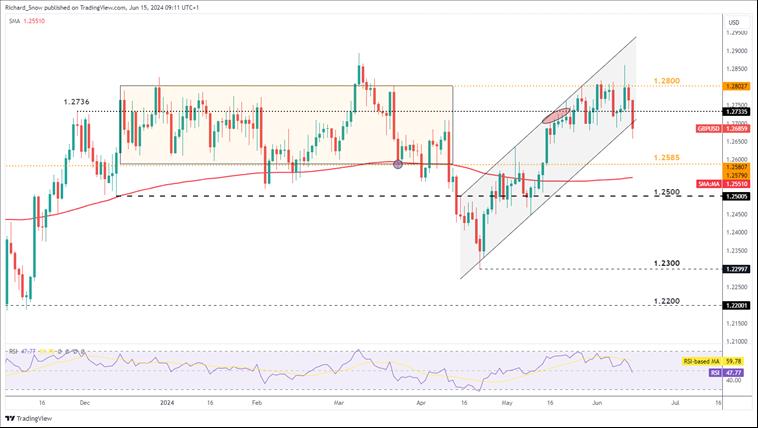Click the 1.2200 level label
The image size is (758, 428).
[666, 300]
